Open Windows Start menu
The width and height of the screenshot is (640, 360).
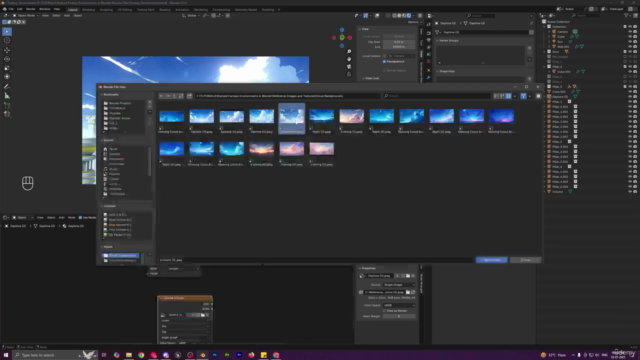(x=6, y=355)
